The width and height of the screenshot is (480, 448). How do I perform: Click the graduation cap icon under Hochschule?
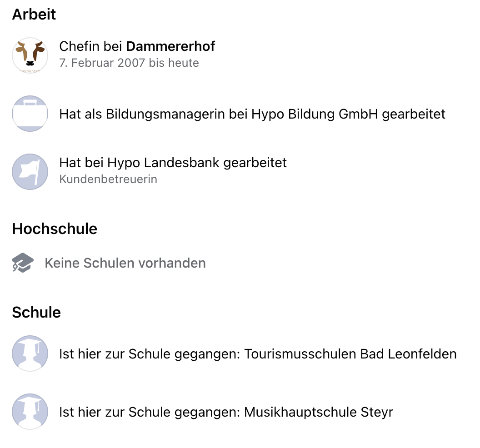coord(23,263)
